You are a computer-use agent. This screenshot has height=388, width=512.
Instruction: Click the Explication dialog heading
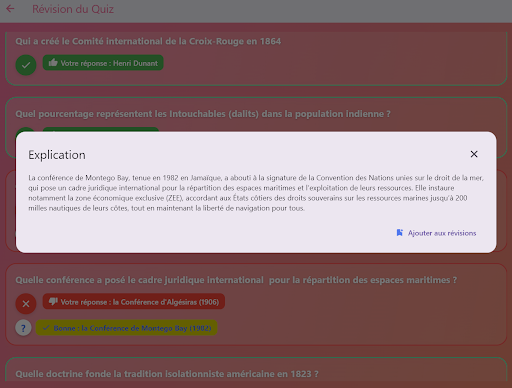(57, 155)
